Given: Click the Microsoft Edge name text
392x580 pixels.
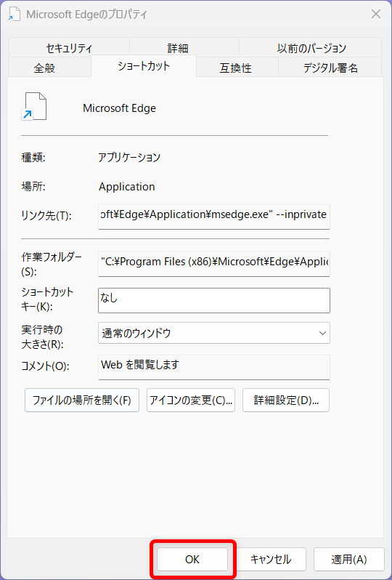Looking at the screenshot, I should click(x=119, y=108).
